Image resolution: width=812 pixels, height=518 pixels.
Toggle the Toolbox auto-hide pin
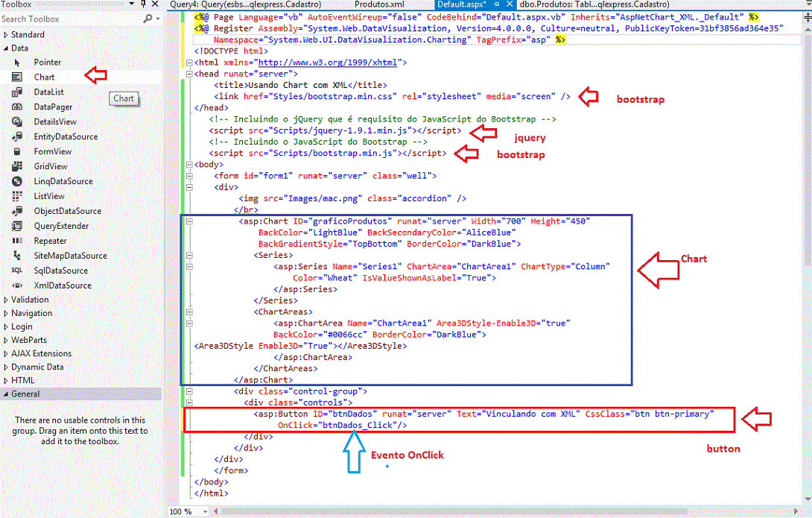144,4
